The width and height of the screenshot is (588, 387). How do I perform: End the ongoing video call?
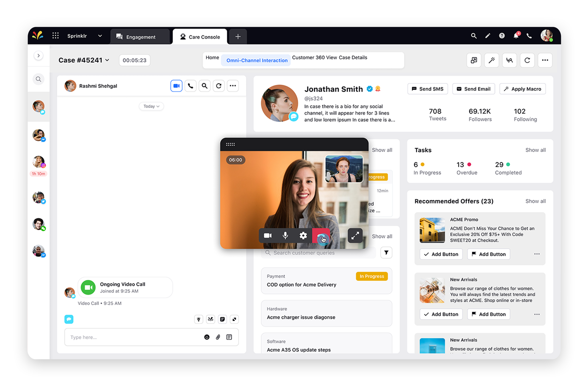click(321, 235)
